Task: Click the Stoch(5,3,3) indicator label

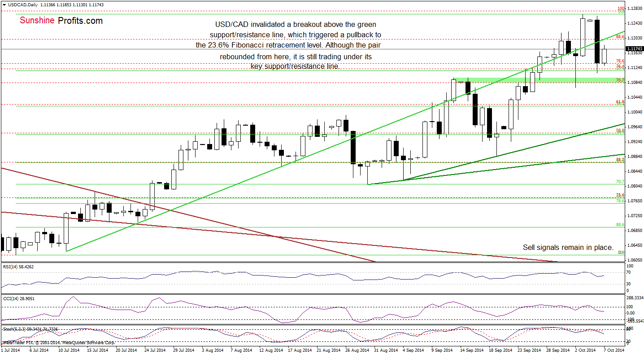Action: click(30, 329)
